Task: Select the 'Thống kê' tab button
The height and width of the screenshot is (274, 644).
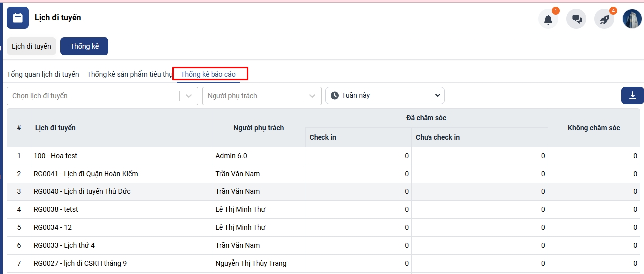Action: click(84, 46)
